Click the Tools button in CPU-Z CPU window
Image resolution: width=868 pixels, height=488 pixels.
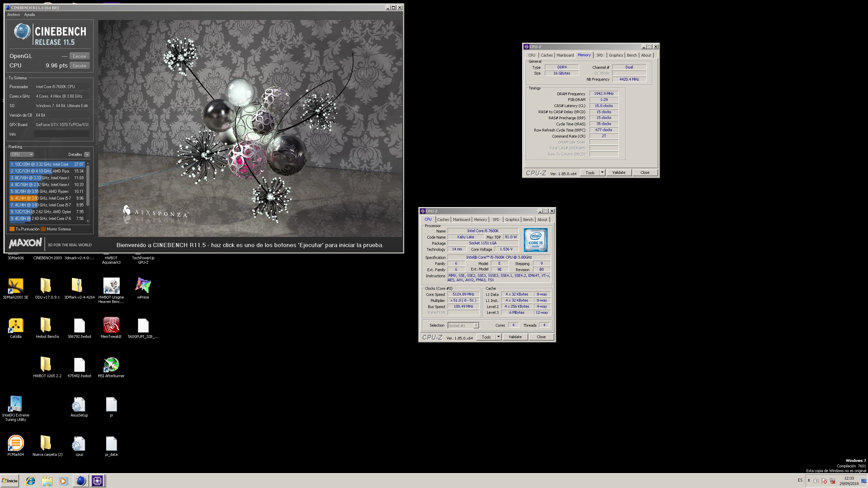pyautogui.click(x=486, y=337)
